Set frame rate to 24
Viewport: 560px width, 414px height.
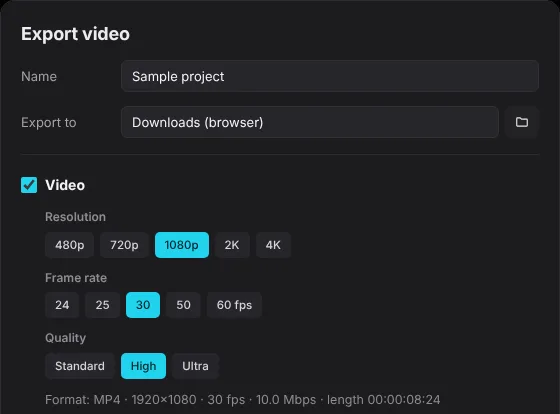[62, 305]
